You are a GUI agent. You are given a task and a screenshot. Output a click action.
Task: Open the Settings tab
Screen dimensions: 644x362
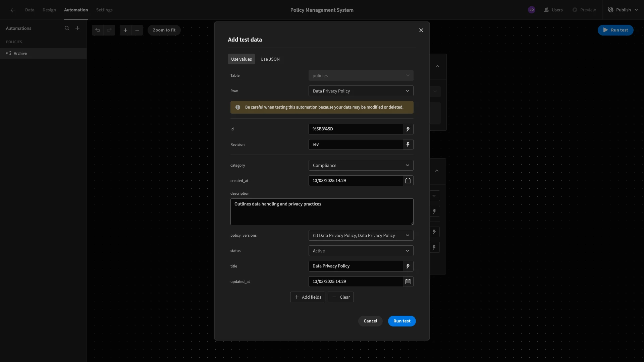(104, 10)
